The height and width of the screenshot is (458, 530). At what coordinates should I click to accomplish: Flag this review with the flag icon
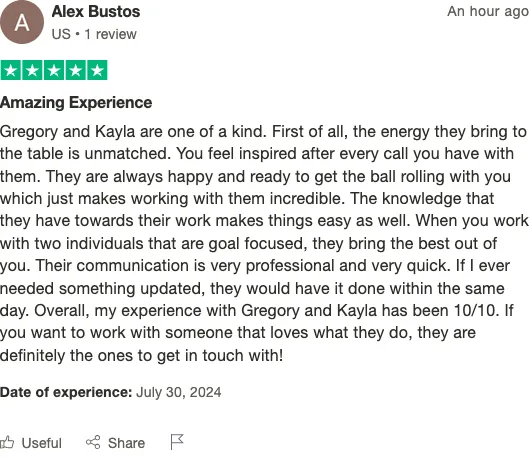click(x=177, y=442)
